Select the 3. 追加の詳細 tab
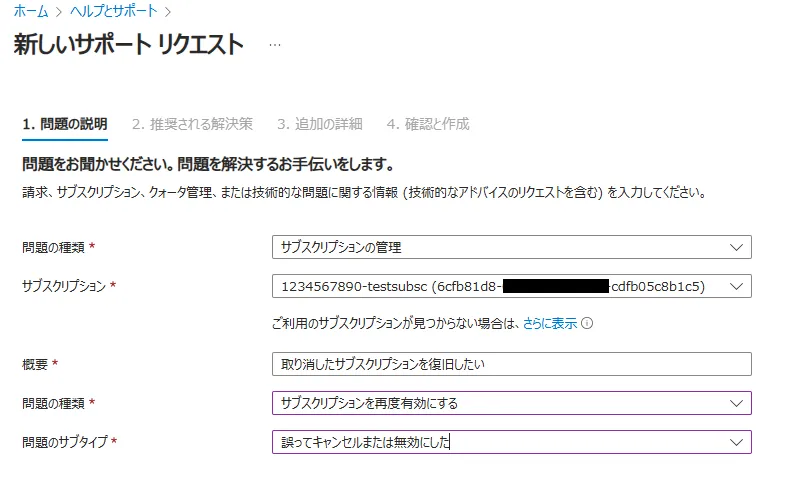The height and width of the screenshot is (491, 792). click(x=319, y=124)
